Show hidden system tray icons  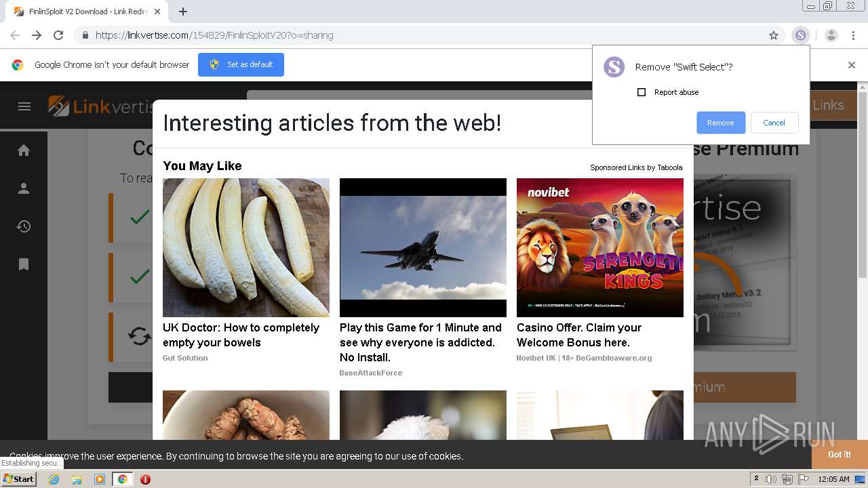pyautogui.click(x=756, y=479)
